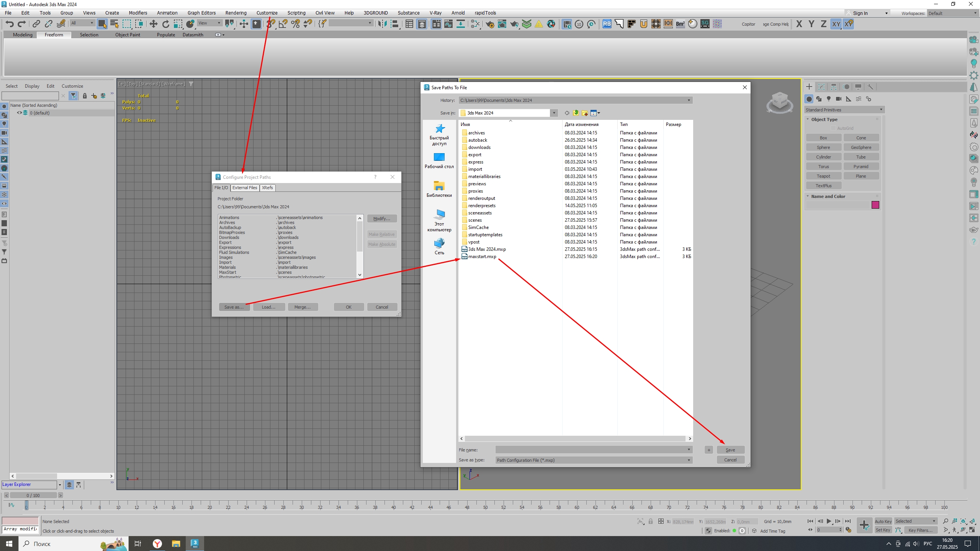This screenshot has height=551, width=980.
Task: Toggle the filter funnel in Scene Explorer
Action: point(73,96)
